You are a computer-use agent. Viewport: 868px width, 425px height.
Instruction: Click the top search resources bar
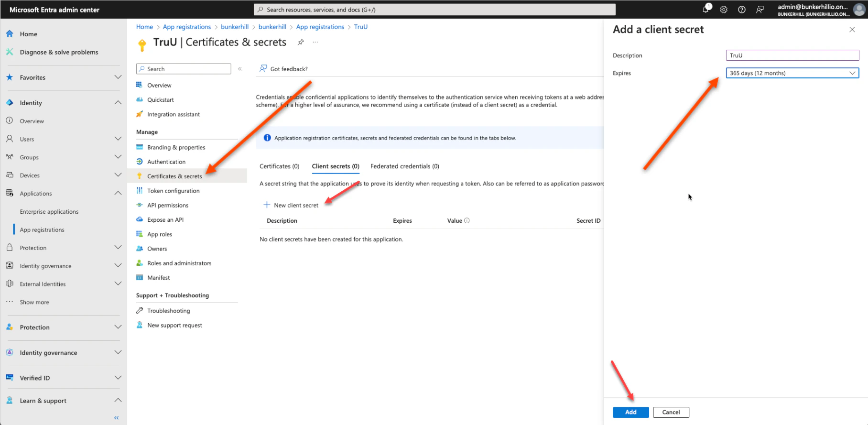click(434, 10)
